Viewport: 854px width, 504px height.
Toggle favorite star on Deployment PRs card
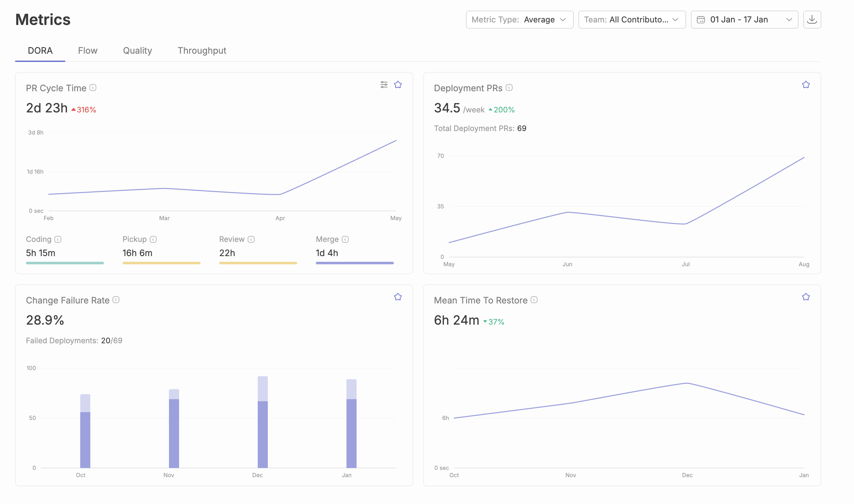pos(805,85)
